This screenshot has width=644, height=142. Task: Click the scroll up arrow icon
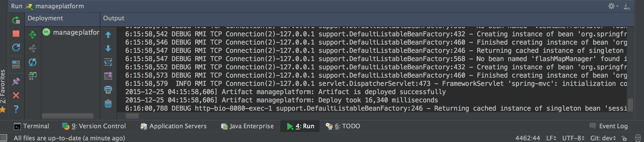(x=108, y=35)
